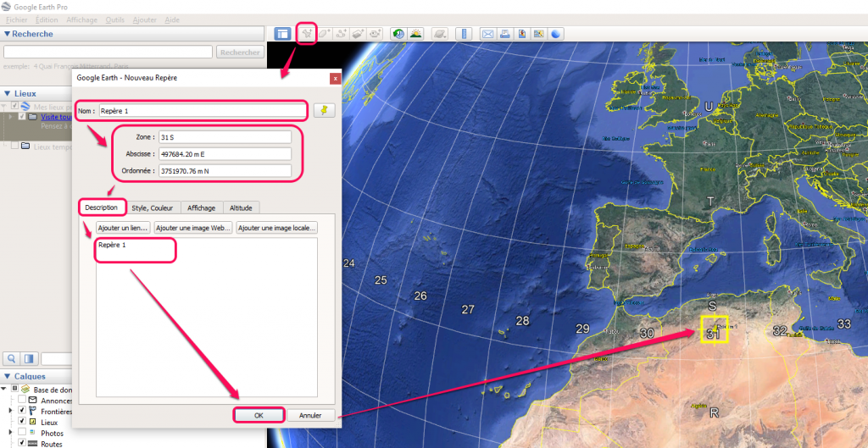Collapse the Base de données tree node
This screenshot has height=448, width=868.
[4, 390]
